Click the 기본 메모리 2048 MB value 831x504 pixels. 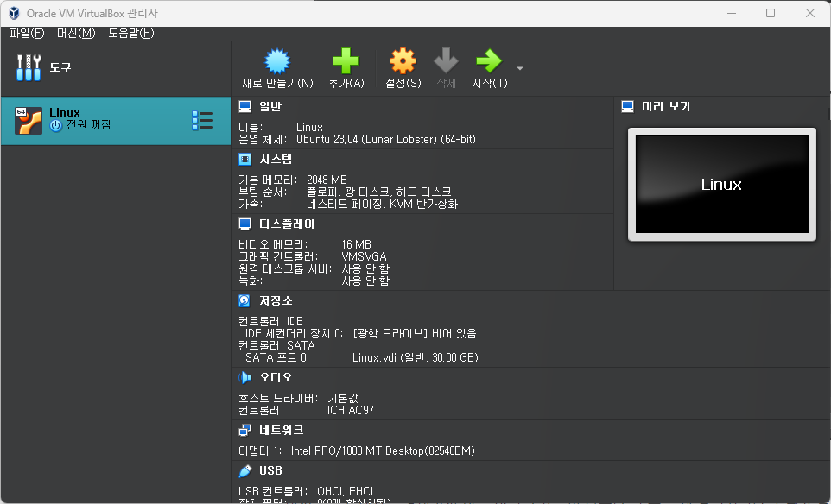coord(327,180)
